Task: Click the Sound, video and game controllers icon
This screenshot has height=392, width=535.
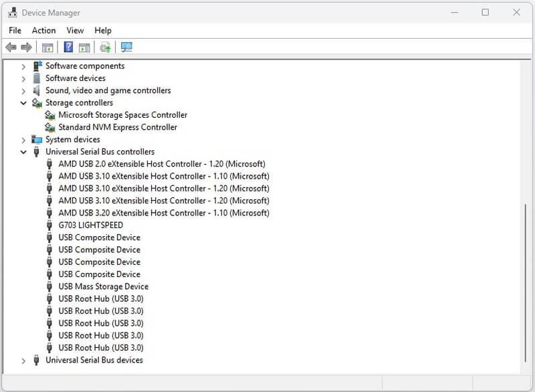Action: pyautogui.click(x=37, y=90)
